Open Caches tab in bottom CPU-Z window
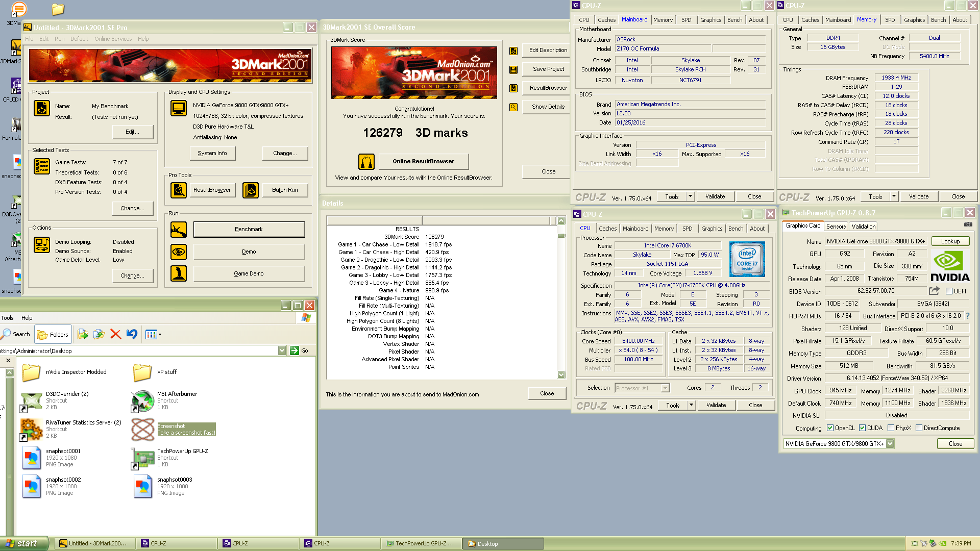The height and width of the screenshot is (551, 980). (608, 229)
